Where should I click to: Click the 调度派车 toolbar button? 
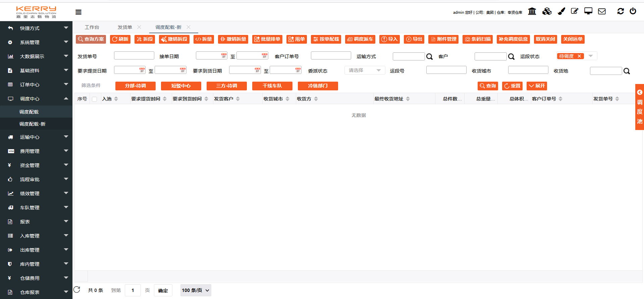pyautogui.click(x=360, y=39)
